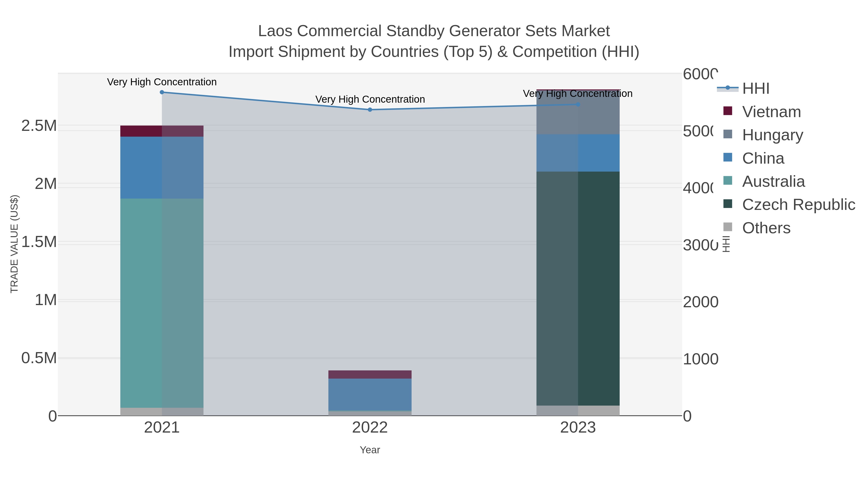This screenshot has height=488, width=868.
Task: Toggle the Vietnam legend entry
Action: (762, 112)
